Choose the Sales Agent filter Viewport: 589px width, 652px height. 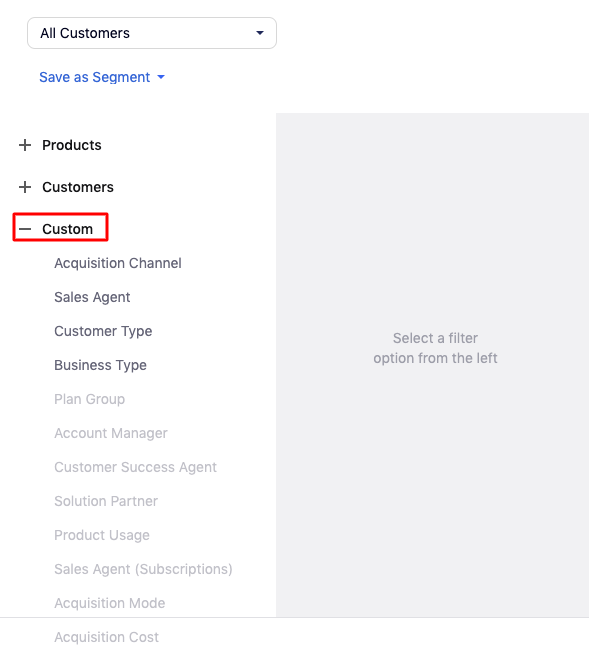click(x=92, y=297)
